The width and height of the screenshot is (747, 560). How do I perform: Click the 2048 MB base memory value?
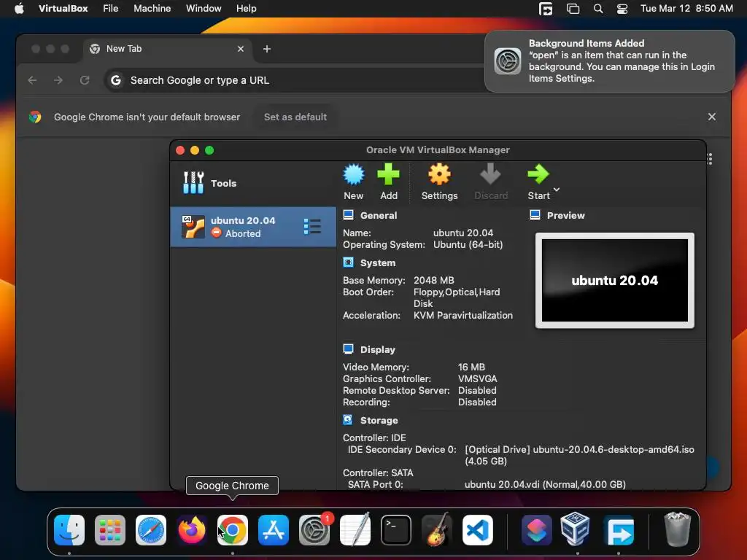433,281
